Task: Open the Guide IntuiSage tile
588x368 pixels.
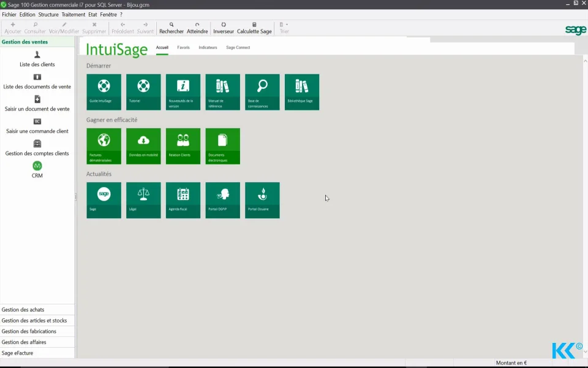Action: 104,92
